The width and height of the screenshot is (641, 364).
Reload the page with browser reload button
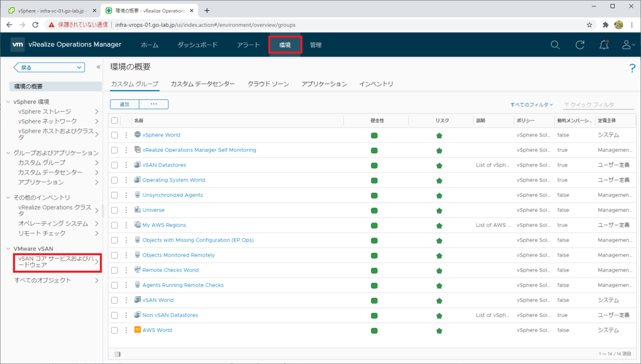pyautogui.click(x=35, y=25)
